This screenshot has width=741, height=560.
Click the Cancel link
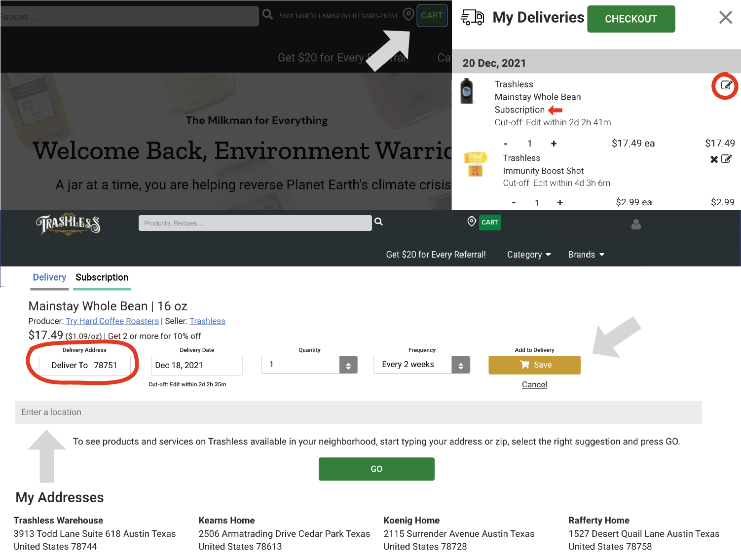pyautogui.click(x=534, y=384)
